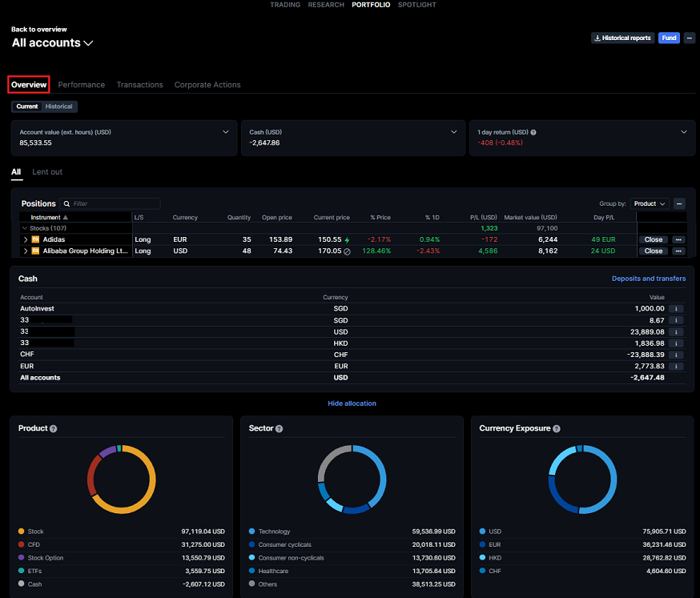Screen dimensions: 700x598
Task: Click the Product chart help icon
Action: (54, 429)
